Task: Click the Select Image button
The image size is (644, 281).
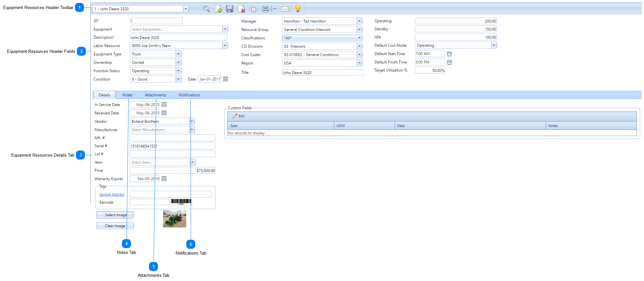Action: pyautogui.click(x=115, y=215)
